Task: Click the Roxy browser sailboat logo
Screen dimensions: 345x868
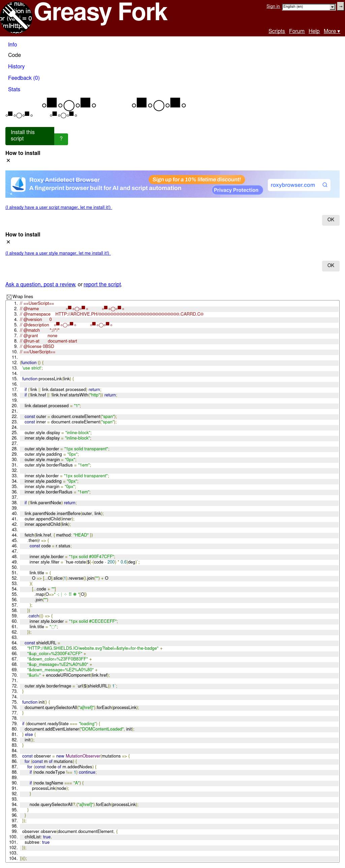Action: (18, 184)
